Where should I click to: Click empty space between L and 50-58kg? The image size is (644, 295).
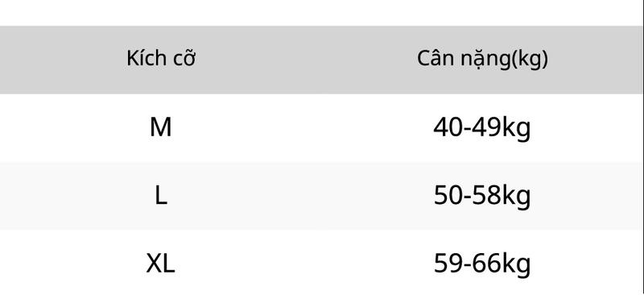pyautogui.click(x=303, y=196)
